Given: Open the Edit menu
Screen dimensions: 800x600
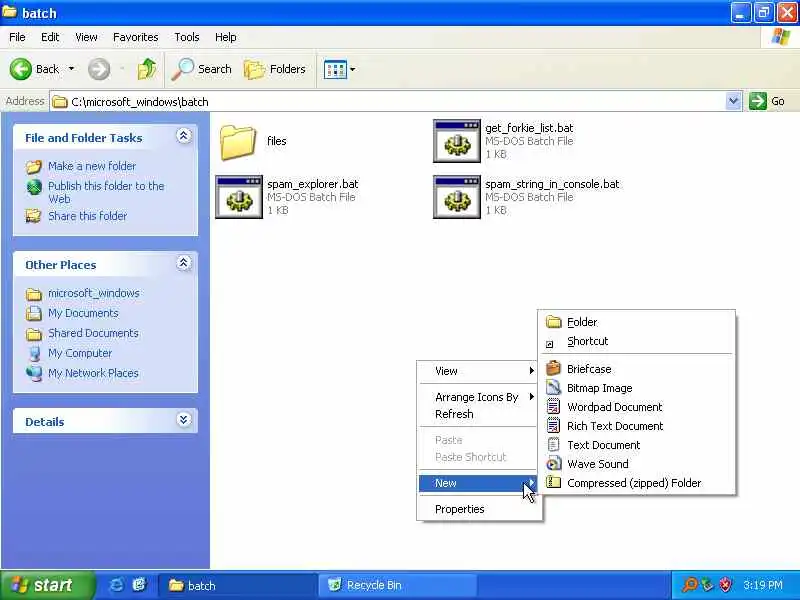Looking at the screenshot, I should (50, 37).
